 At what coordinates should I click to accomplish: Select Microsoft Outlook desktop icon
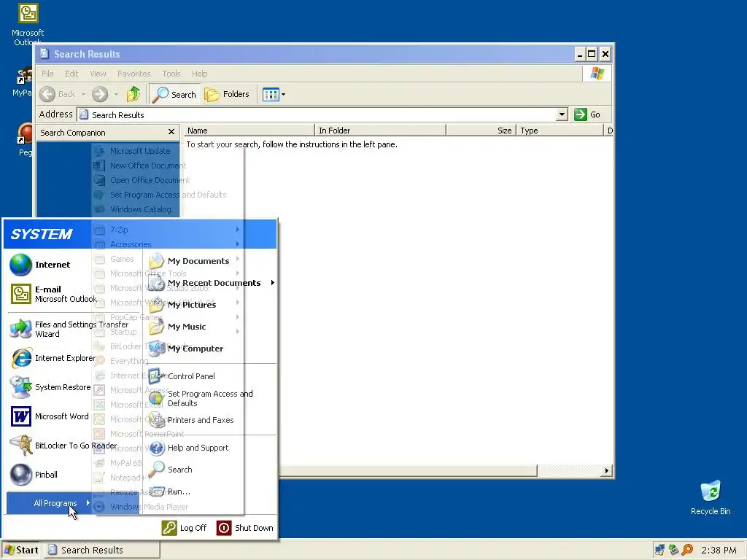coord(28,24)
